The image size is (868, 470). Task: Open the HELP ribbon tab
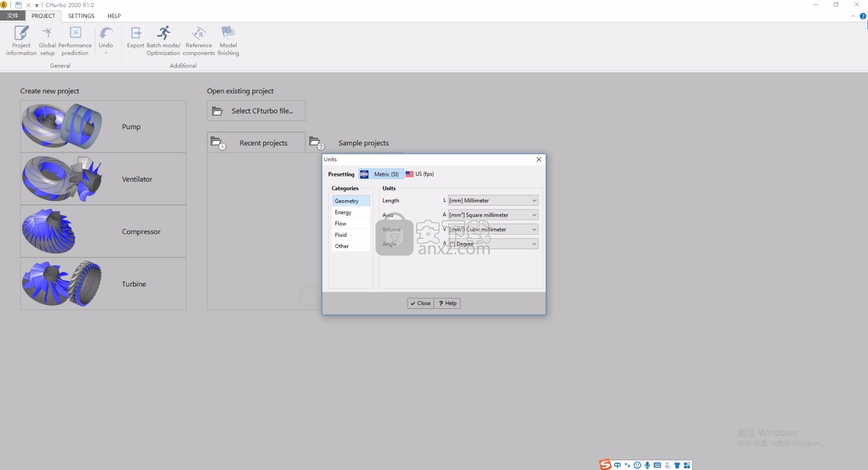114,16
